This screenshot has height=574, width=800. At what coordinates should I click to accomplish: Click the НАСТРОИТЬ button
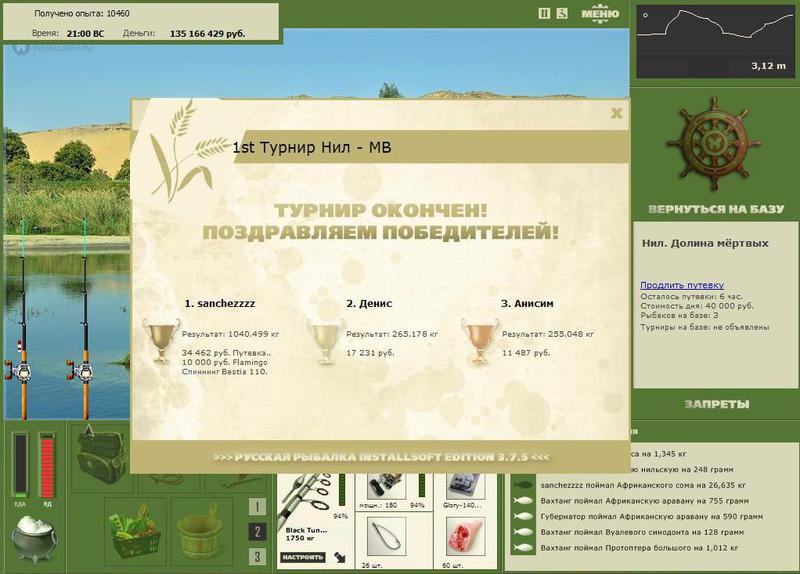pos(303,557)
